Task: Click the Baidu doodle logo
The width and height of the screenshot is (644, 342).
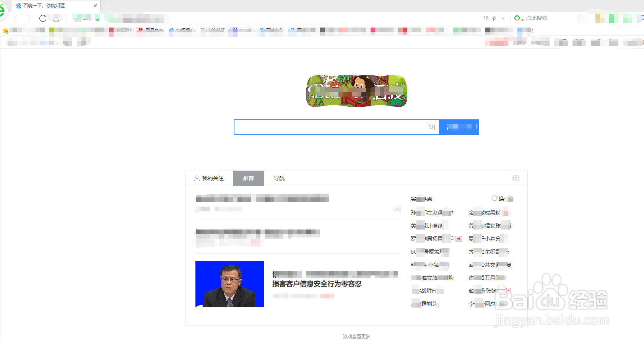Action: (x=357, y=91)
